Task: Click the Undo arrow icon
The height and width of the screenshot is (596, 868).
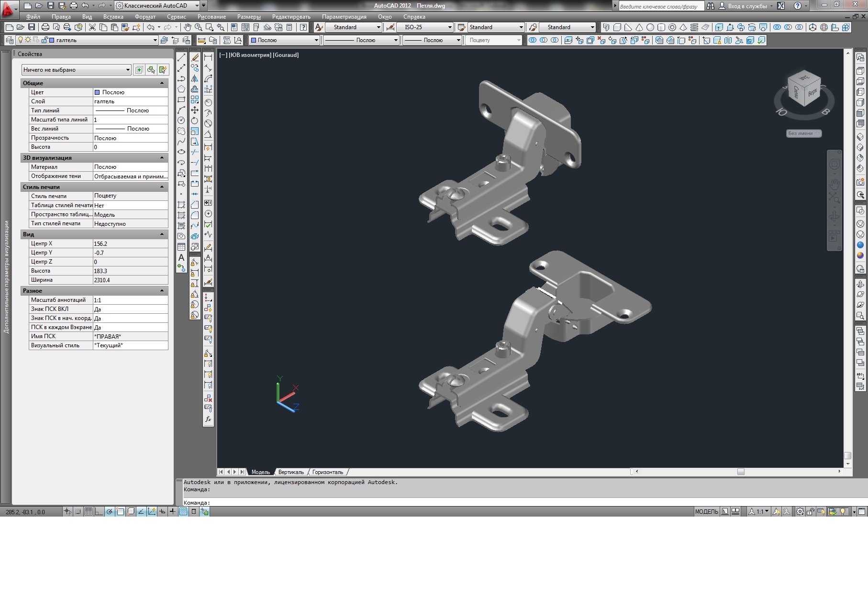Action: tap(151, 27)
